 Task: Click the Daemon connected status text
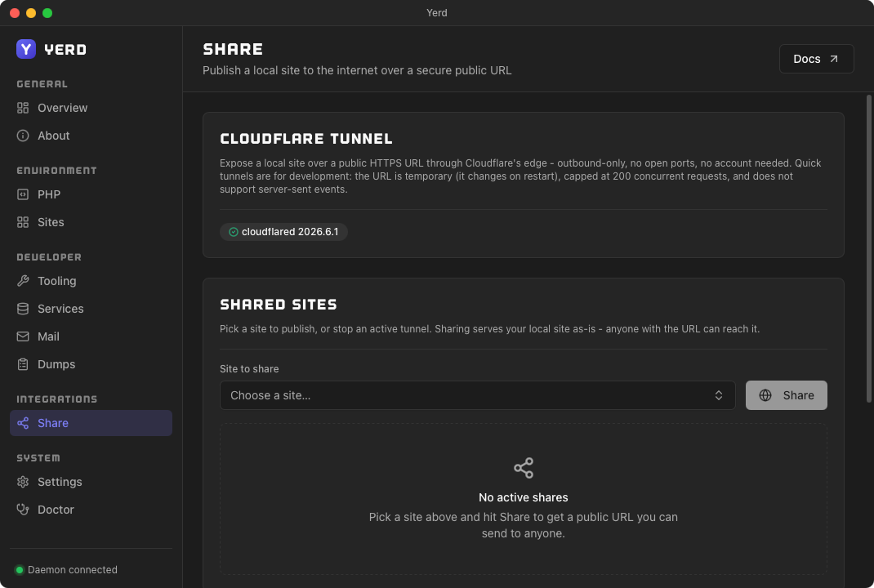point(73,570)
